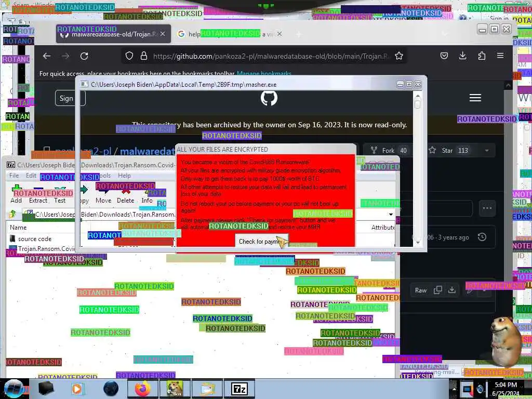Star the repository with 113 stars
This screenshot has width=532, height=399.
click(x=448, y=150)
